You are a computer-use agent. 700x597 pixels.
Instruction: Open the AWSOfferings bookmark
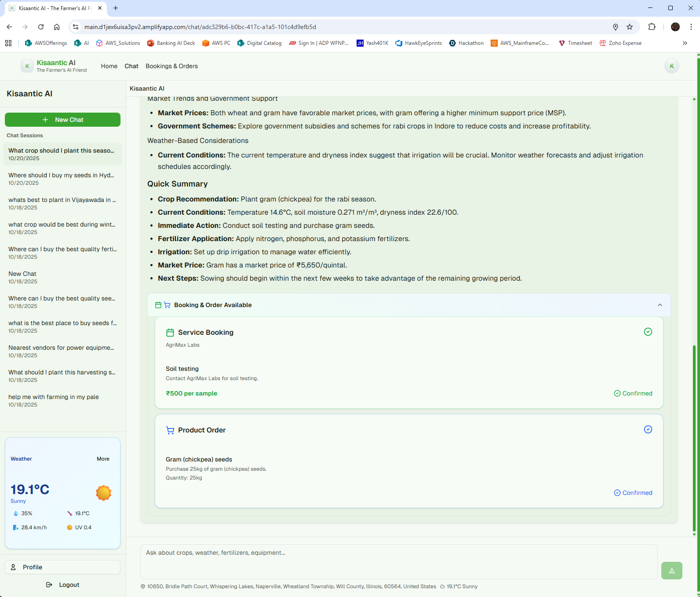46,43
